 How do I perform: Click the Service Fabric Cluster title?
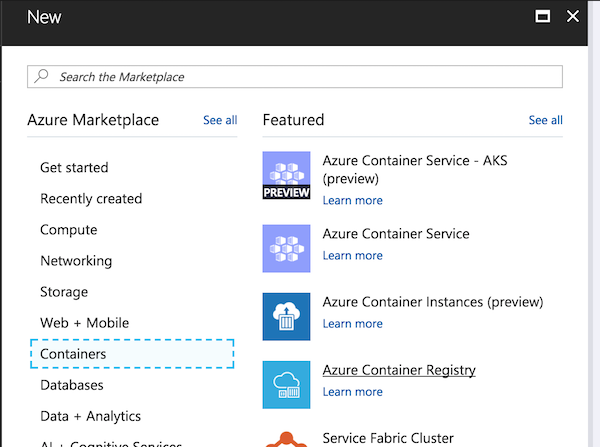pyautogui.click(x=388, y=438)
